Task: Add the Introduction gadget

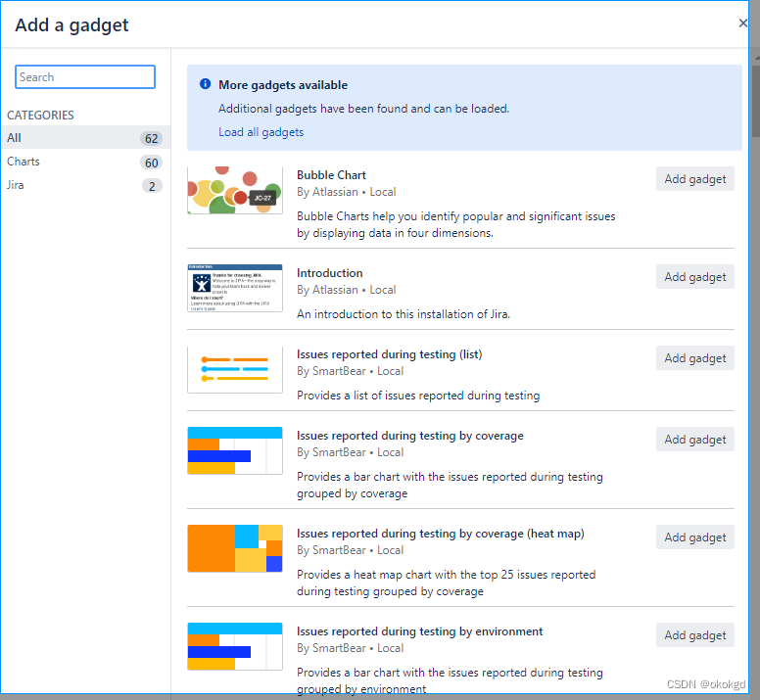Action: coord(695,277)
